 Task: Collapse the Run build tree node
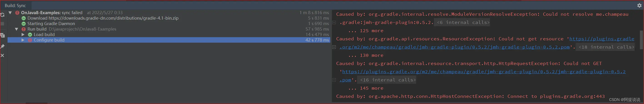17,29
